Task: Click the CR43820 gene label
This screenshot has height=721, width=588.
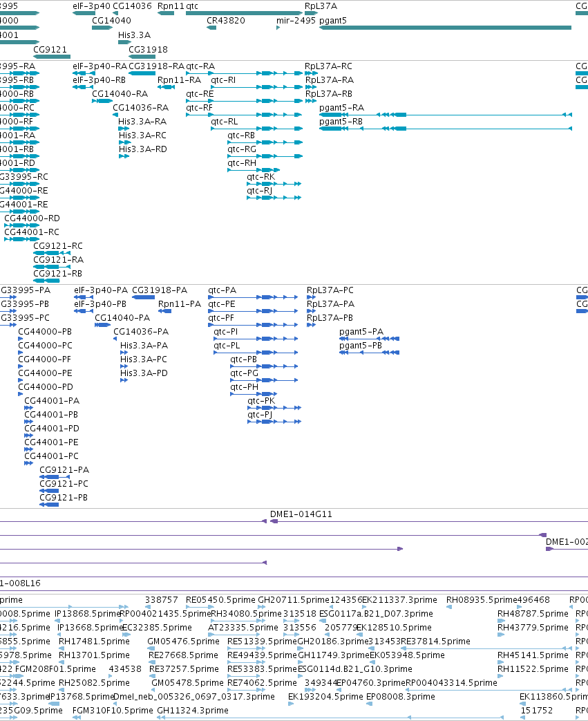Action: click(226, 20)
